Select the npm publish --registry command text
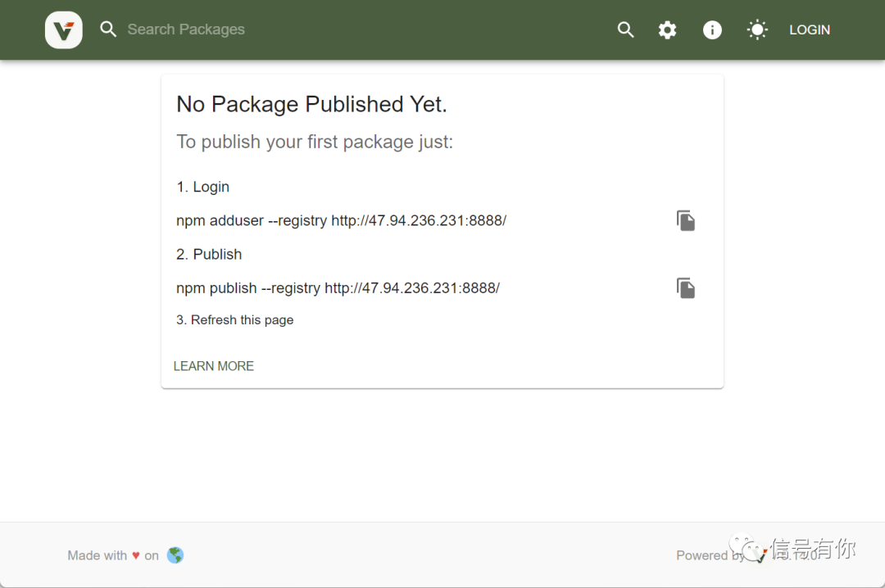This screenshot has height=588, width=885. 338,288
